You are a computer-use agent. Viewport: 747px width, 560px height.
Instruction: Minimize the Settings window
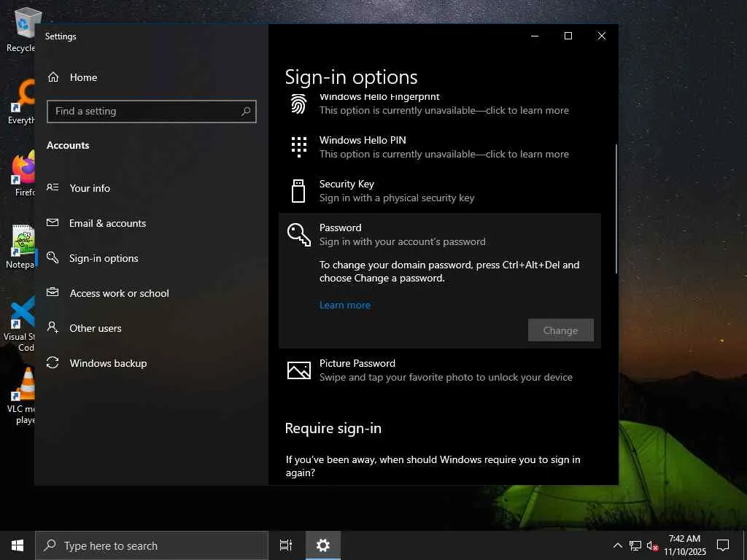tap(535, 36)
